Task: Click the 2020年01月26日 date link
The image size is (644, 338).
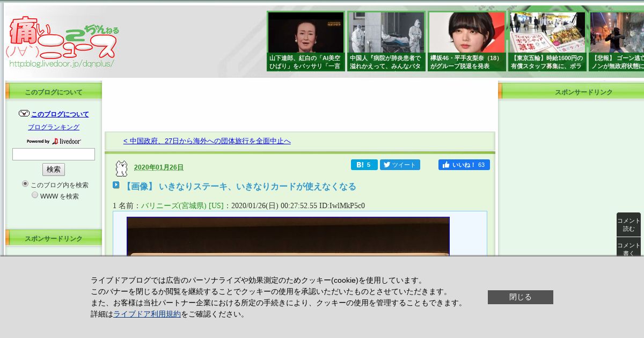Action: tap(159, 167)
